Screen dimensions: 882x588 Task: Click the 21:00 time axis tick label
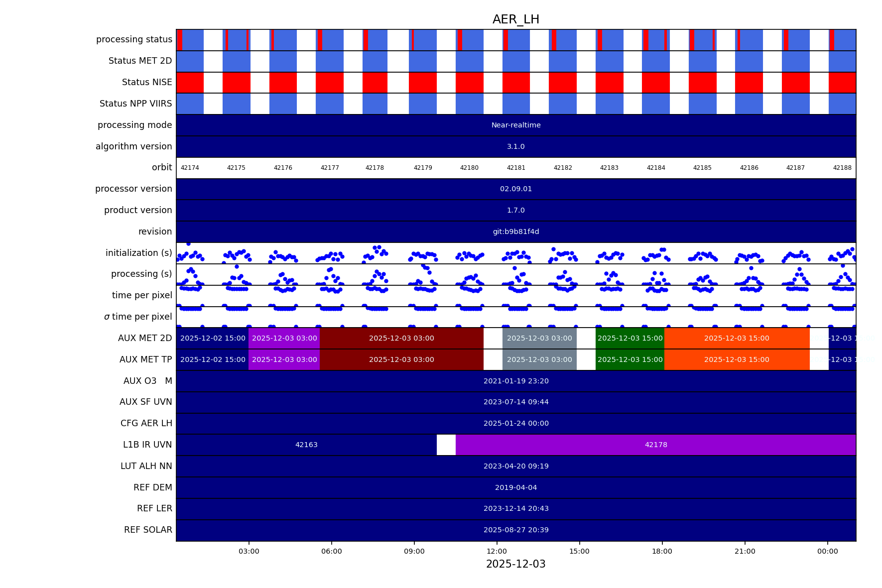coord(745,551)
